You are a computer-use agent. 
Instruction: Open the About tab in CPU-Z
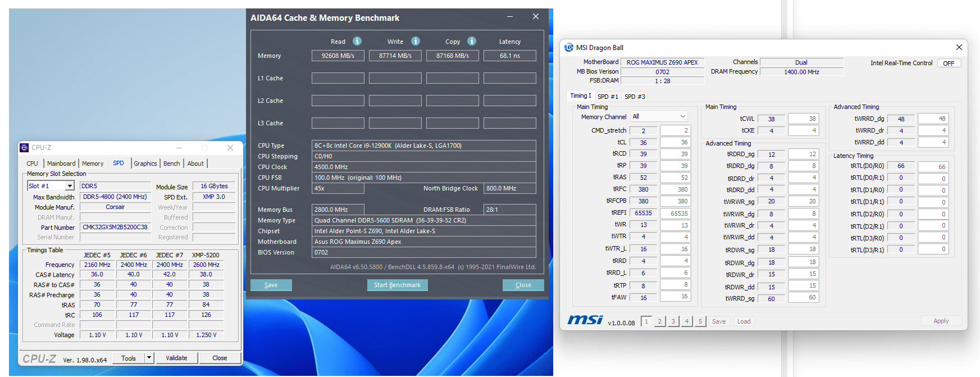click(195, 163)
